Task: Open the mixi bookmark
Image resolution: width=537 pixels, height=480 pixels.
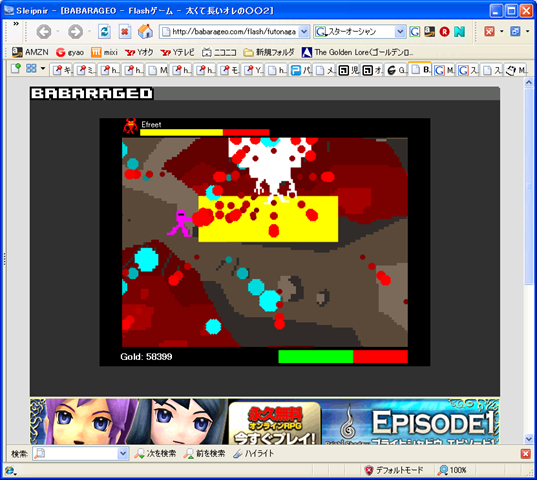Action: pos(104,52)
